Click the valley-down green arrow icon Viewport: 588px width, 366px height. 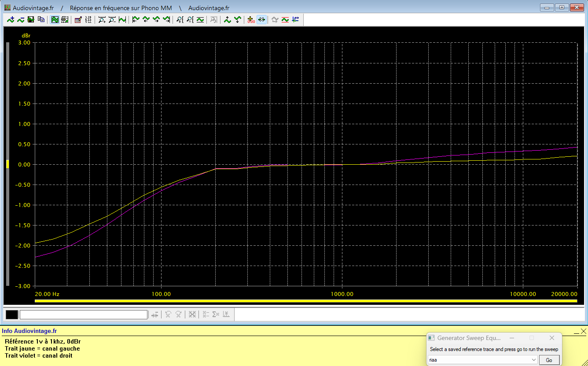click(238, 19)
